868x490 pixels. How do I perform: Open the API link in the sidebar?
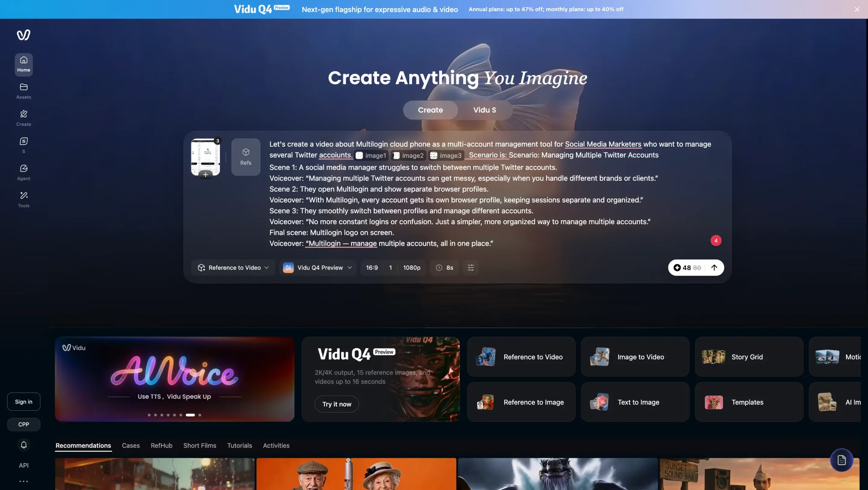(23, 466)
